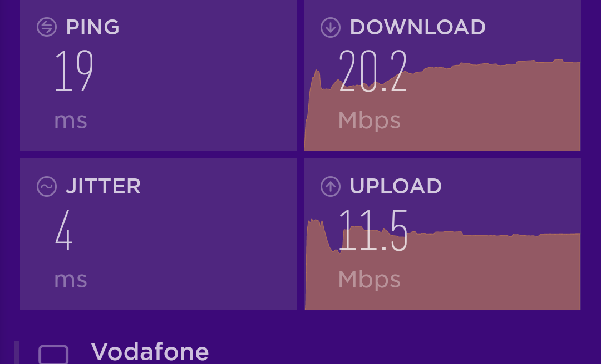Viewport: 601px width, 364px height.
Task: Click the 11.5 upload speed value
Action: click(373, 230)
